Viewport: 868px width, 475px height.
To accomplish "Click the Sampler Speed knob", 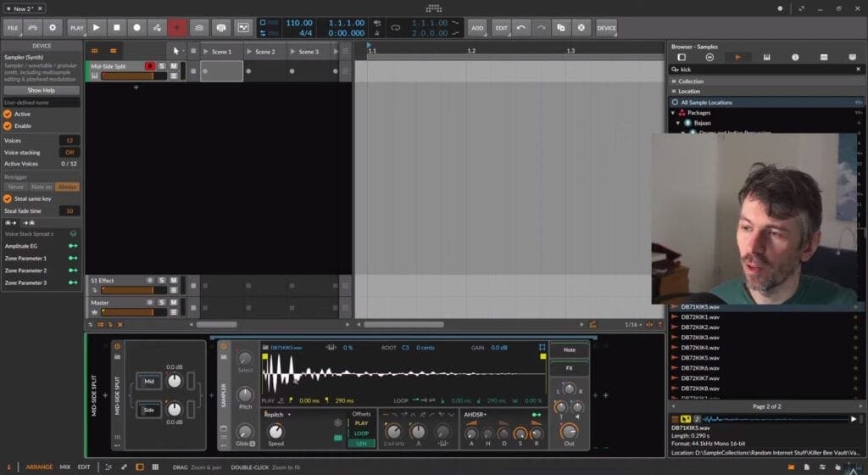I will [275, 431].
